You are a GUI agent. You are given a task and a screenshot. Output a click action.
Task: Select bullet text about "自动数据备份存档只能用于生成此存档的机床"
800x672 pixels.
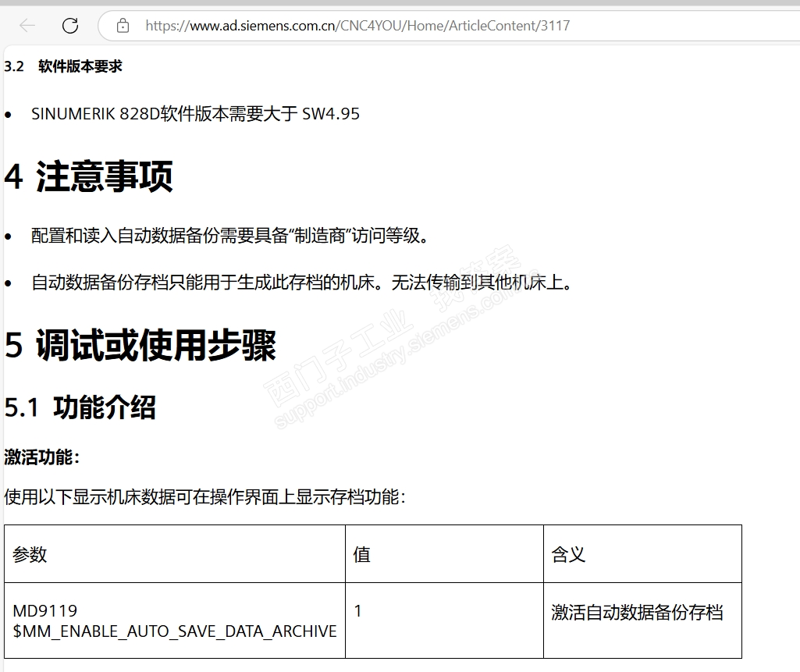301,283
